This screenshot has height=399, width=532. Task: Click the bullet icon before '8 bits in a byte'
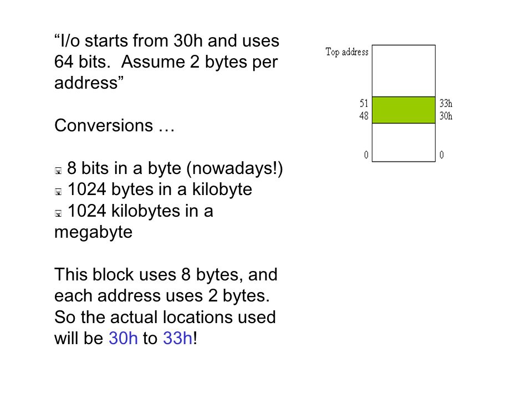pos(58,171)
